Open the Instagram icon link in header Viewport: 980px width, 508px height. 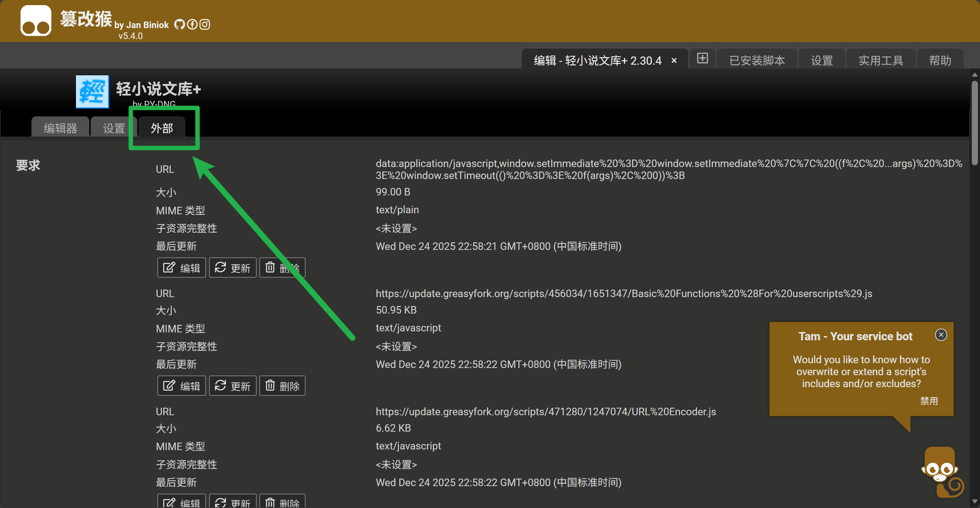point(205,25)
